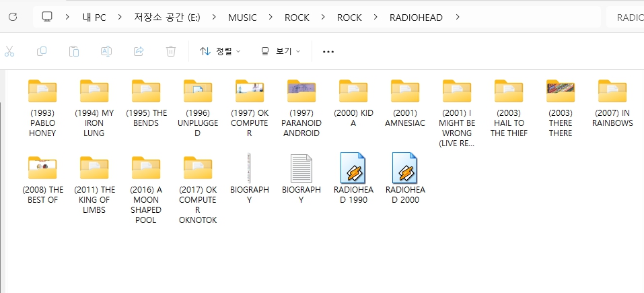This screenshot has height=293, width=644.
Task: Select the (2000) KID A folder
Action: [x=353, y=104]
